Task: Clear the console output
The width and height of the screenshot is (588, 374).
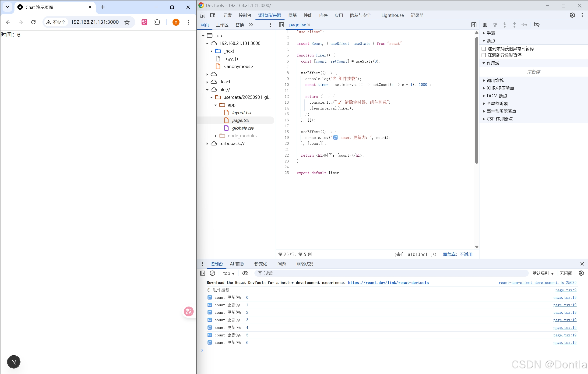Action: [x=212, y=273]
